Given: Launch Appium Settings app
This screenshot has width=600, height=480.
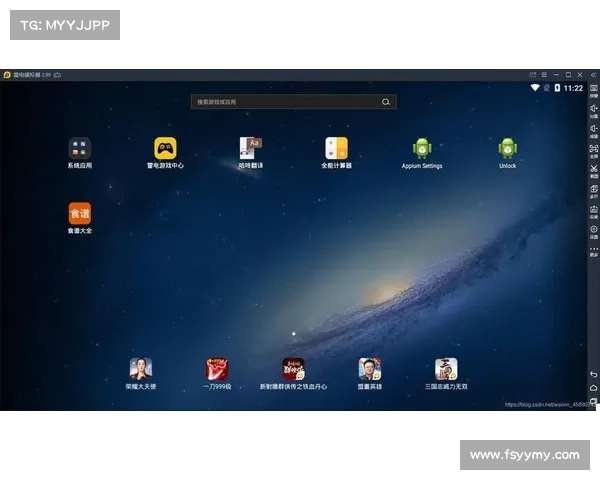Looking at the screenshot, I should pos(422,149).
